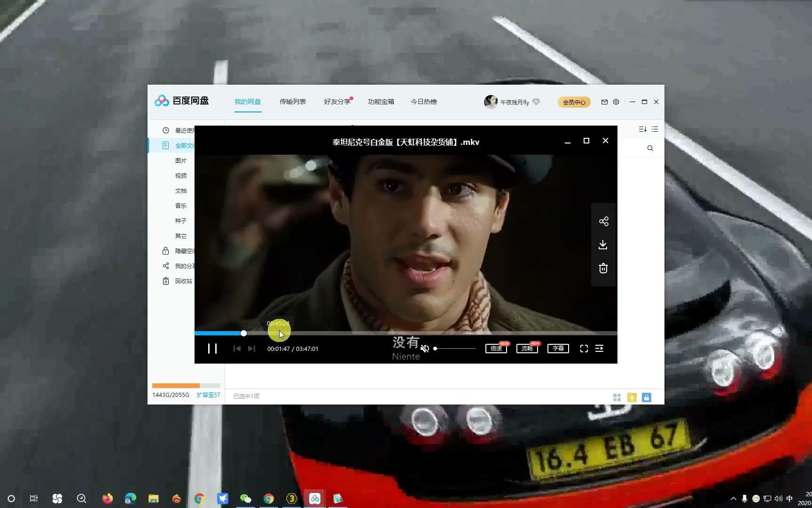Screen dimensions: 812x508
Task: Click the storage usage bar
Action: [186, 386]
